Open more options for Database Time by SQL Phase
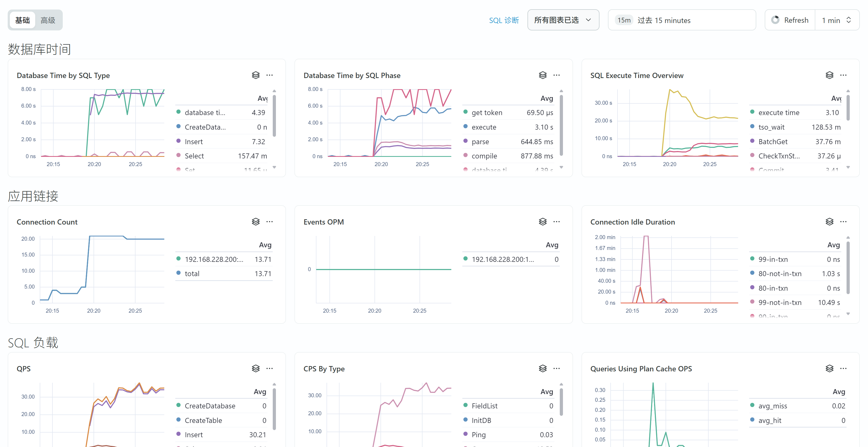This screenshot has height=447, width=868. coord(556,75)
